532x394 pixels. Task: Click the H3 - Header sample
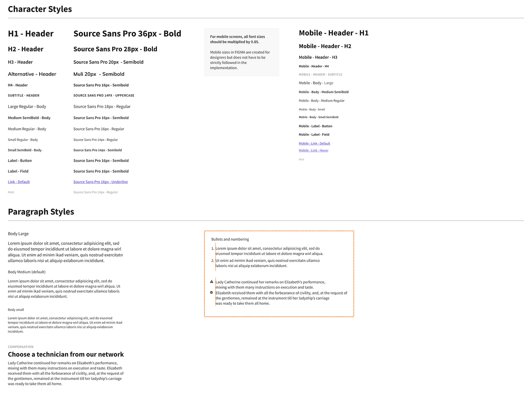[x=21, y=62]
